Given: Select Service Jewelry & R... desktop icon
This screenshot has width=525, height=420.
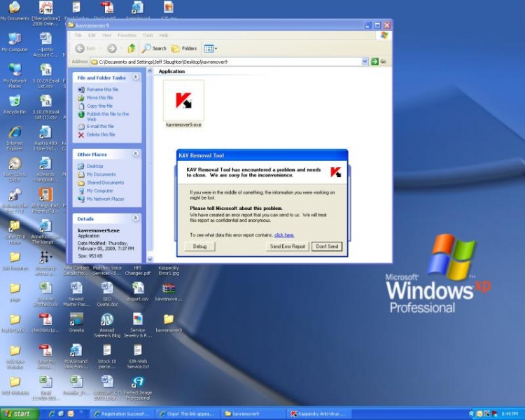Looking at the screenshot, I should [x=138, y=325].
